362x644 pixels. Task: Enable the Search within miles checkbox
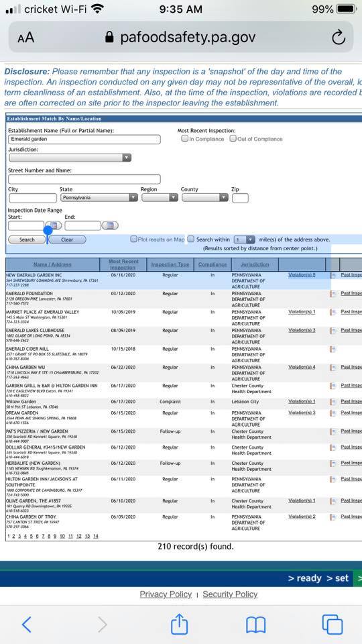(x=191, y=239)
